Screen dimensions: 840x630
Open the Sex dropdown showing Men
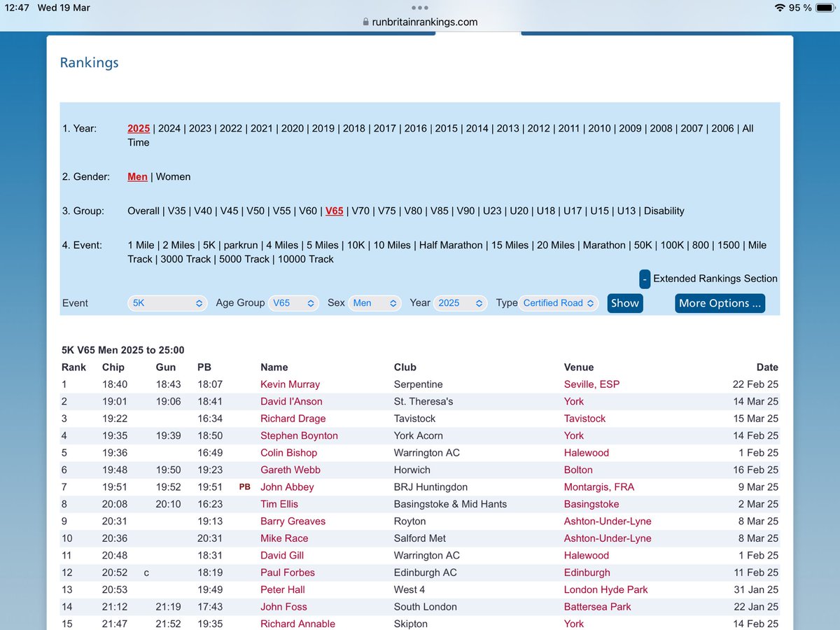coord(374,303)
